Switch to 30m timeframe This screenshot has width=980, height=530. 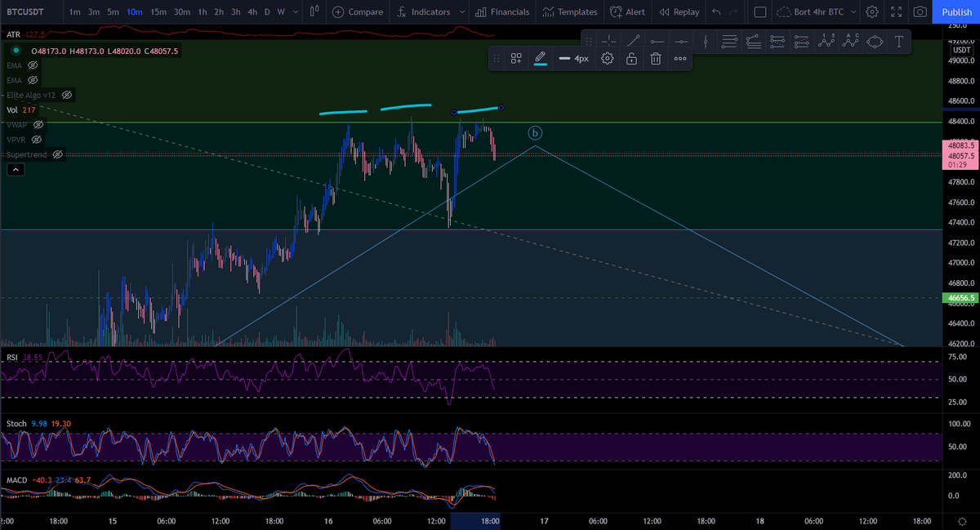click(x=182, y=11)
